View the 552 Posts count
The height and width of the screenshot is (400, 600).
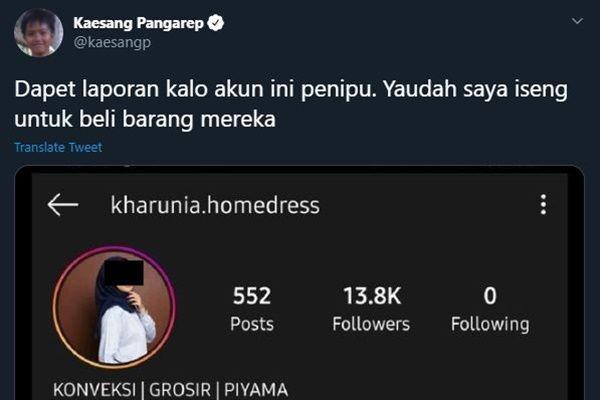click(252, 309)
